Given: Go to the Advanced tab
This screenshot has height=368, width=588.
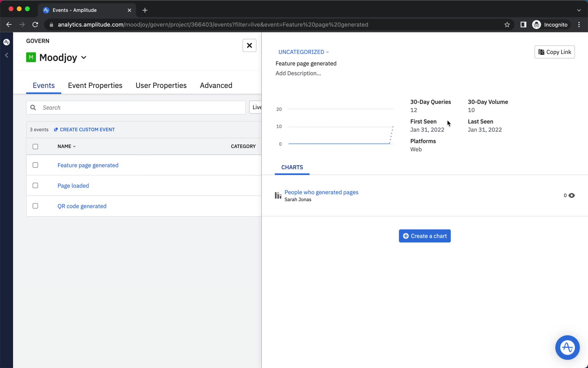Looking at the screenshot, I should pyautogui.click(x=216, y=85).
